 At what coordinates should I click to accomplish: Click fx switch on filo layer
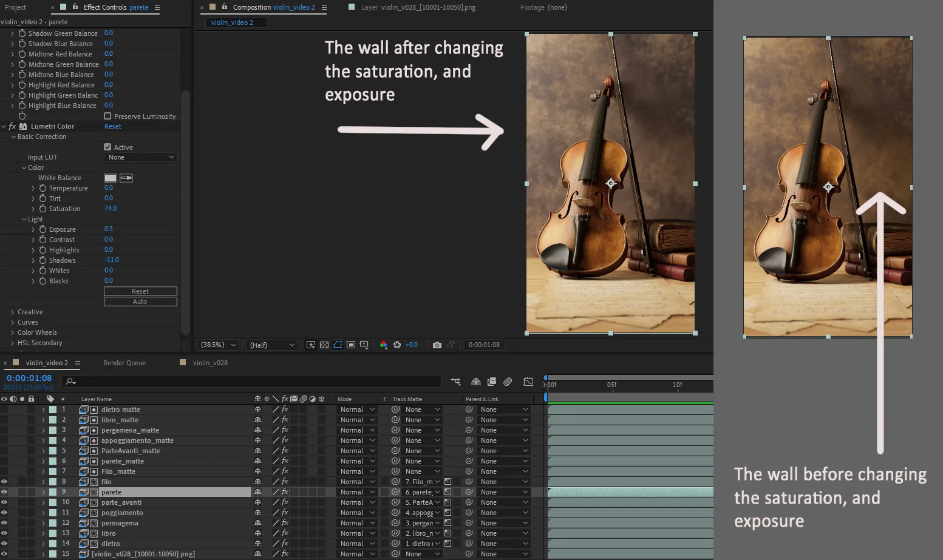click(285, 482)
